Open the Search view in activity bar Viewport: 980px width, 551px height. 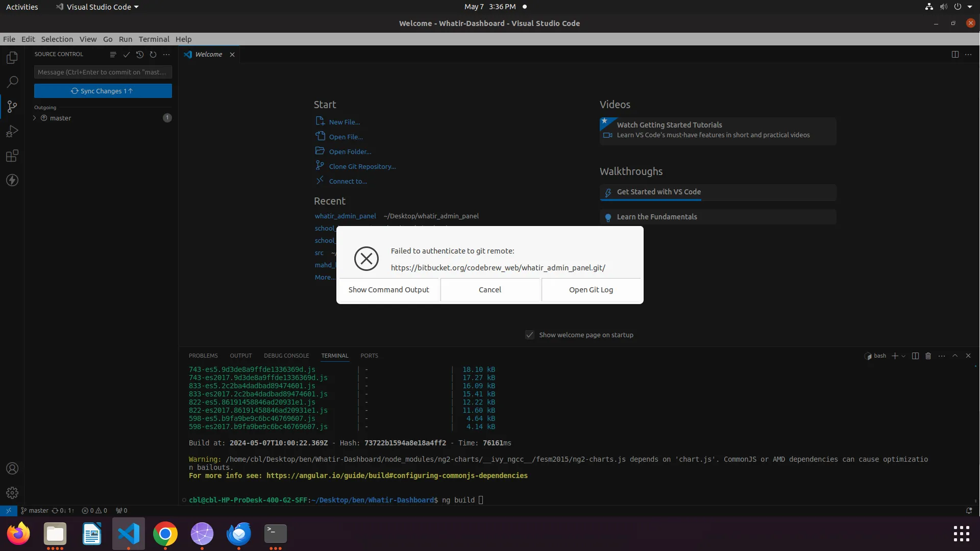click(x=12, y=82)
